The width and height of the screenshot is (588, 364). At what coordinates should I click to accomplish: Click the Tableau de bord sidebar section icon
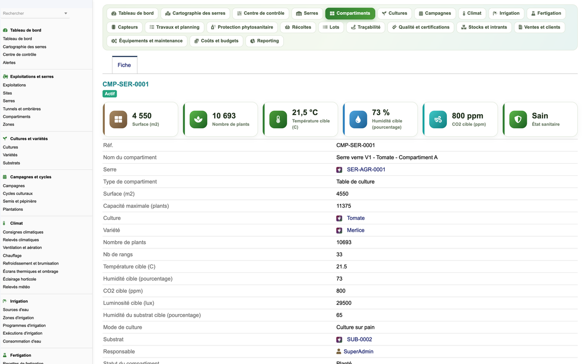[x=5, y=30]
